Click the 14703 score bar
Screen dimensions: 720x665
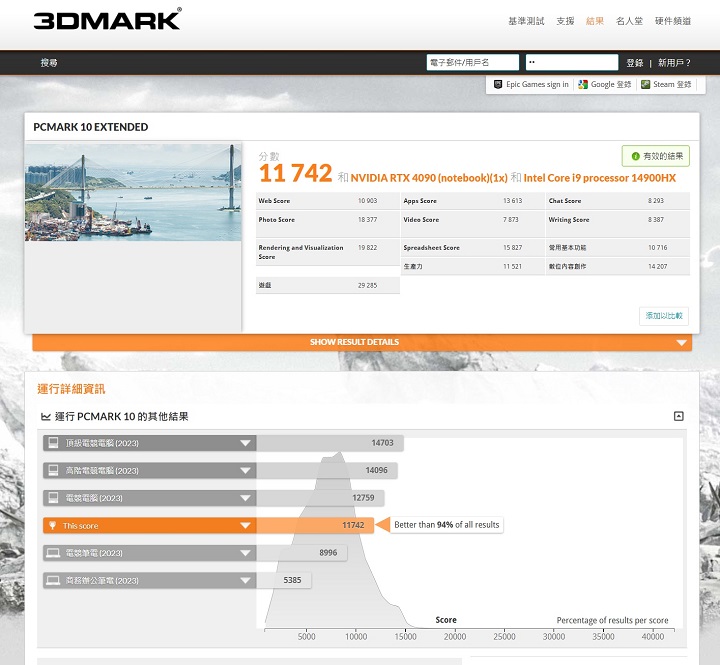coord(330,443)
